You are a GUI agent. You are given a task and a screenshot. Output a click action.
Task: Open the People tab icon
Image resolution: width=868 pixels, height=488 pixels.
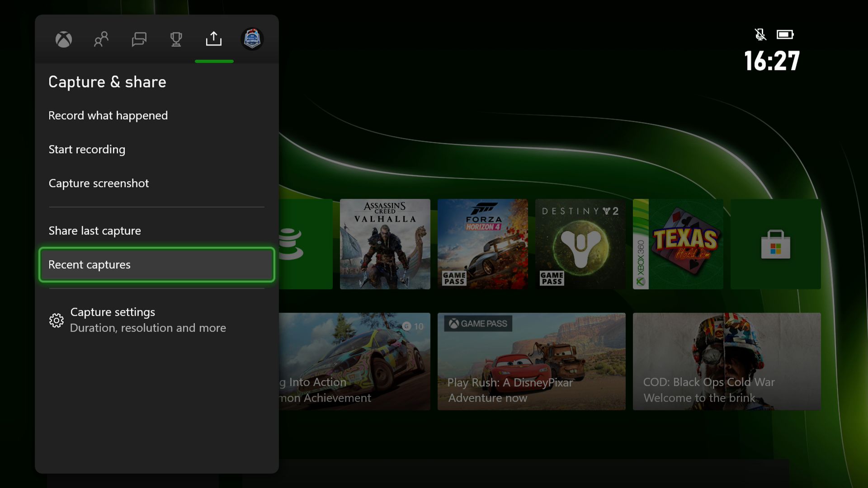[x=101, y=39]
